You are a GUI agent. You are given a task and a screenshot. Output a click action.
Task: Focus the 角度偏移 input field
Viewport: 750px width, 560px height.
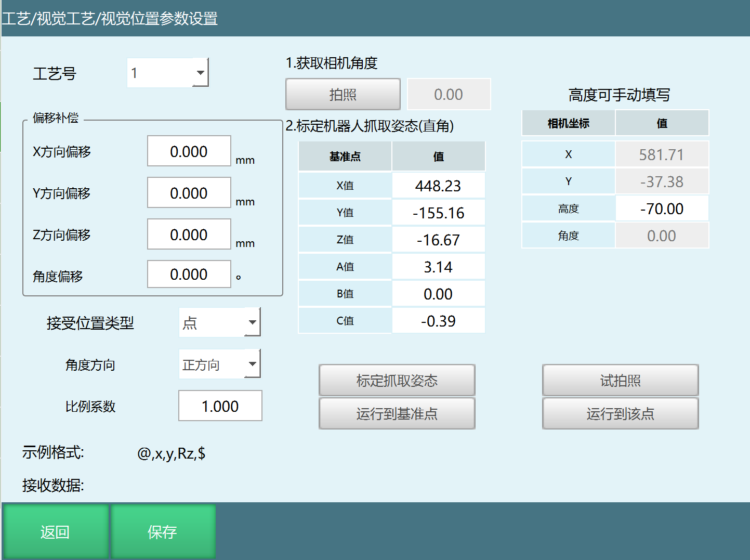coord(189,274)
